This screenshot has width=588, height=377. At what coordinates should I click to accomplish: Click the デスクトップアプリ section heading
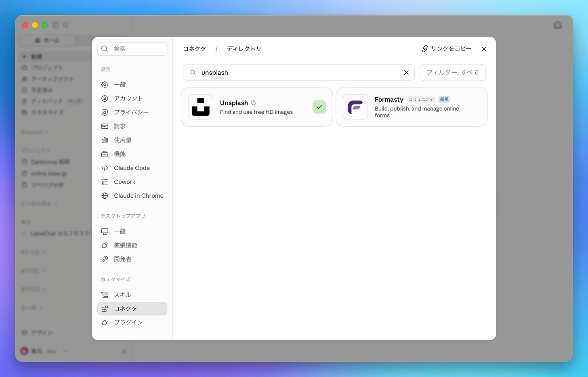tap(123, 216)
